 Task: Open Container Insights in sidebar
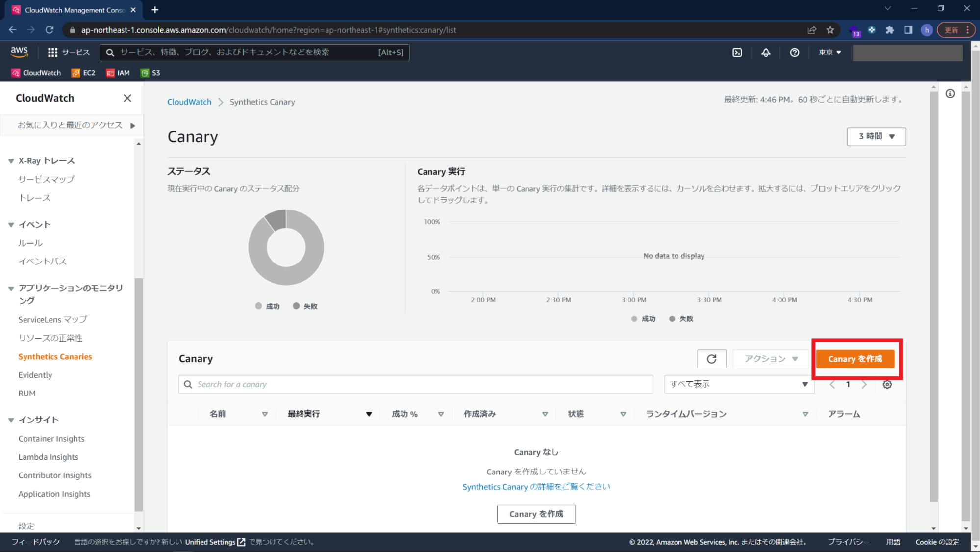pyautogui.click(x=51, y=439)
